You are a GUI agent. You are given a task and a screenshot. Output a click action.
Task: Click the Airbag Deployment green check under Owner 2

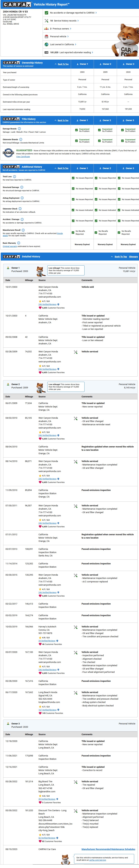(x=96, y=199)
